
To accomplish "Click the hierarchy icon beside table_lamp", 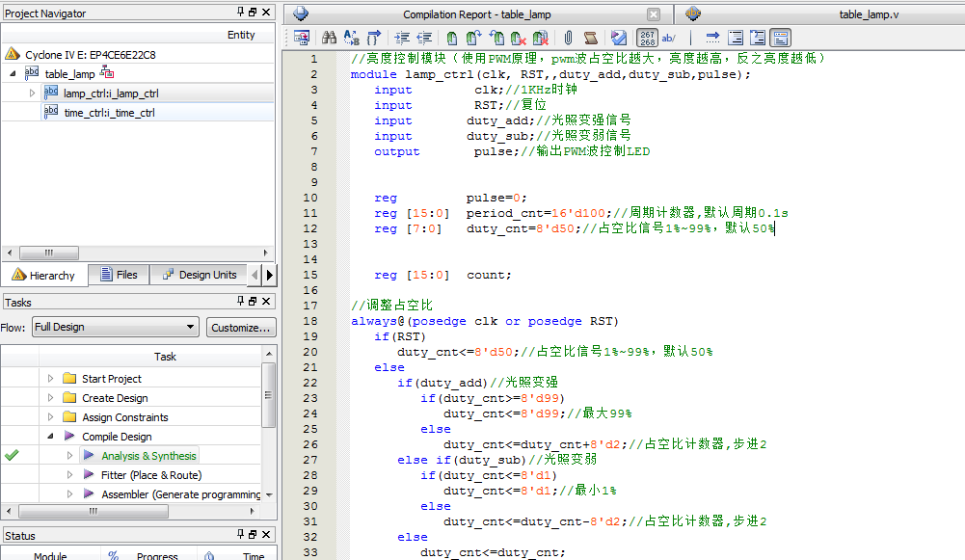I will (x=107, y=72).
